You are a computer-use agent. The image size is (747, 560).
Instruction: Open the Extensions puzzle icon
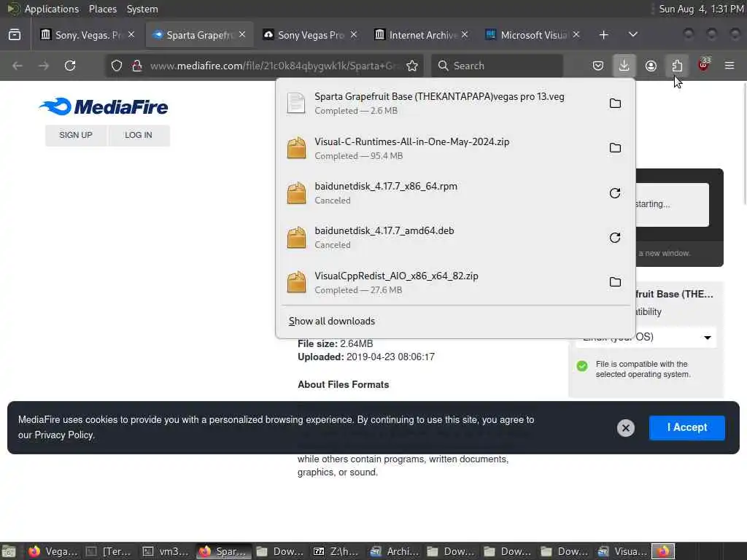click(677, 66)
